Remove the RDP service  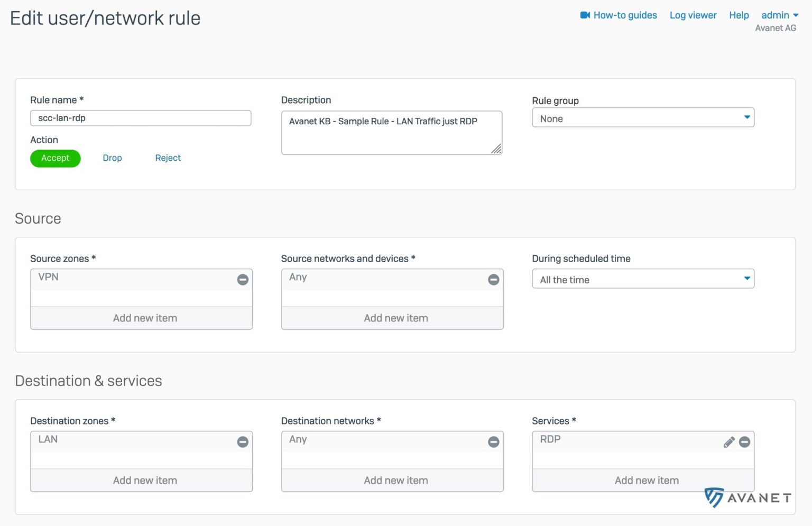(744, 442)
